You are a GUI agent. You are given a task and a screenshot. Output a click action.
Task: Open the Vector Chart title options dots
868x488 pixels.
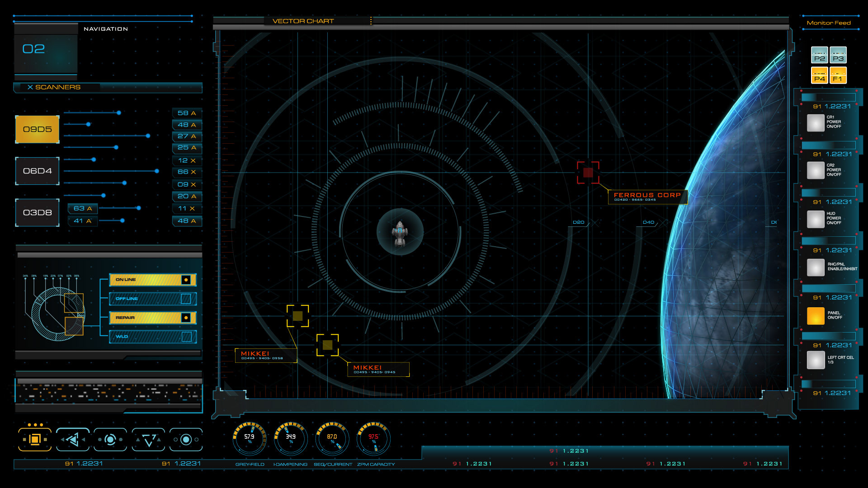(x=371, y=21)
